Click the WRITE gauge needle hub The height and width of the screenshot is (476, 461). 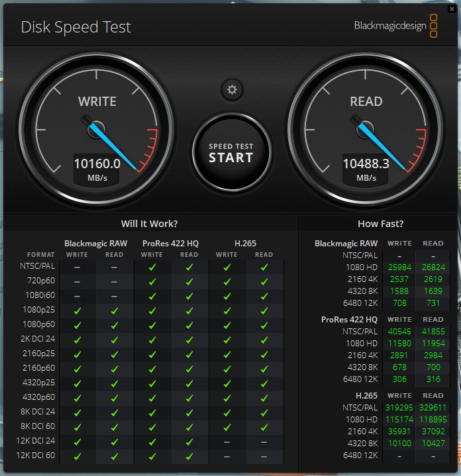[x=97, y=128]
